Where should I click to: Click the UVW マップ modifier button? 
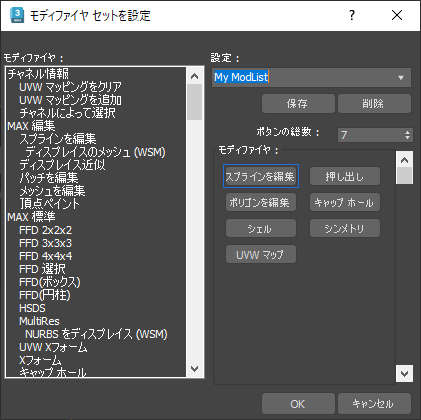coord(261,255)
